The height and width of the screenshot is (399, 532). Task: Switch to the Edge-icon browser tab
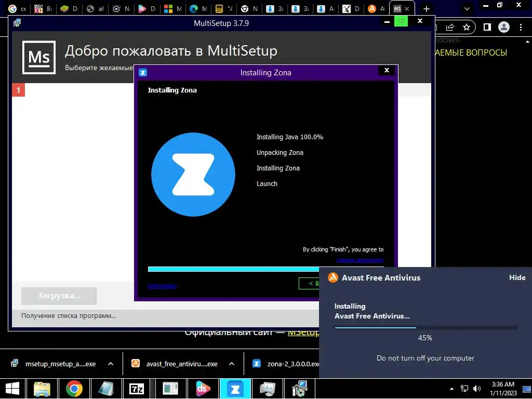tap(199, 9)
